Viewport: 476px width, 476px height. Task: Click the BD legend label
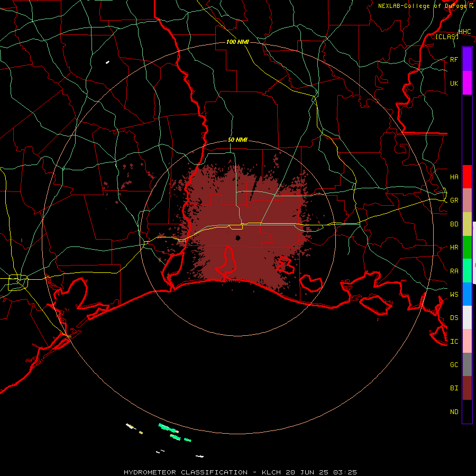click(454, 224)
